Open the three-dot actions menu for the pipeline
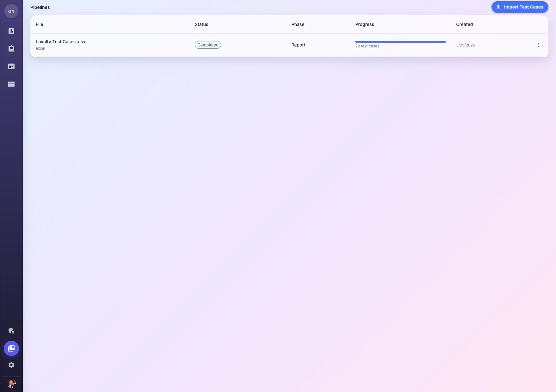The height and width of the screenshot is (392, 556). click(x=538, y=45)
